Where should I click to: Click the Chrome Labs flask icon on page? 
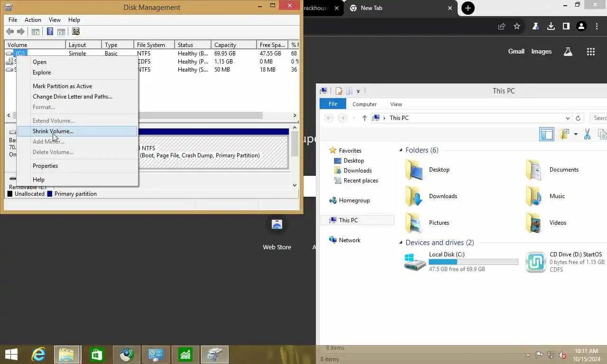coord(568,52)
